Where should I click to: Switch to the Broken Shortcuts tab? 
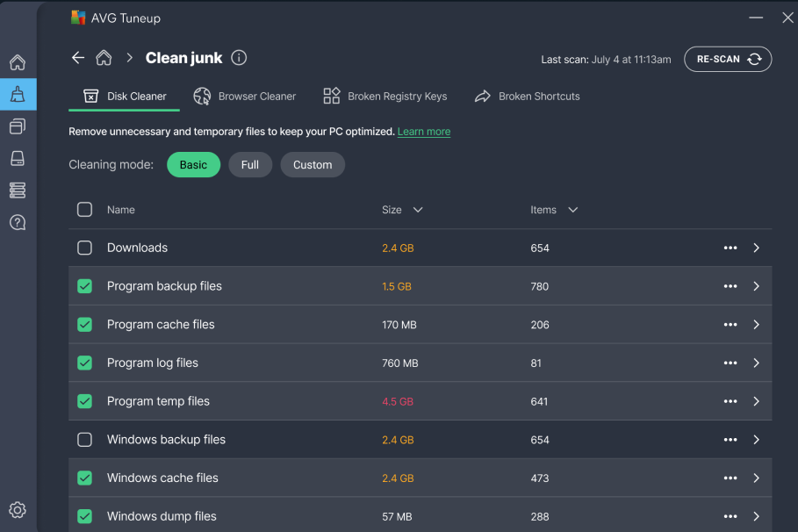tap(528, 97)
